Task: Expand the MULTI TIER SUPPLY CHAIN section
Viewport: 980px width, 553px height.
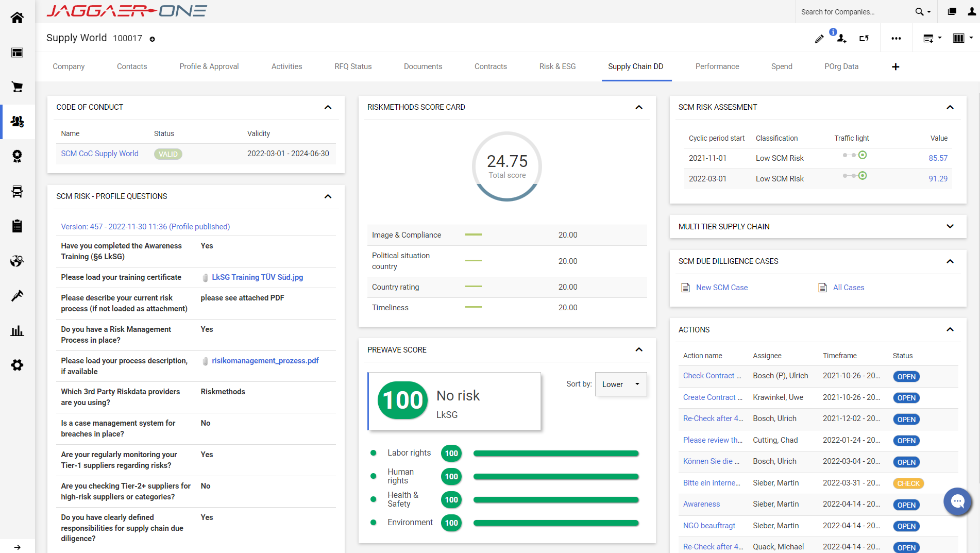Action: coord(950,226)
